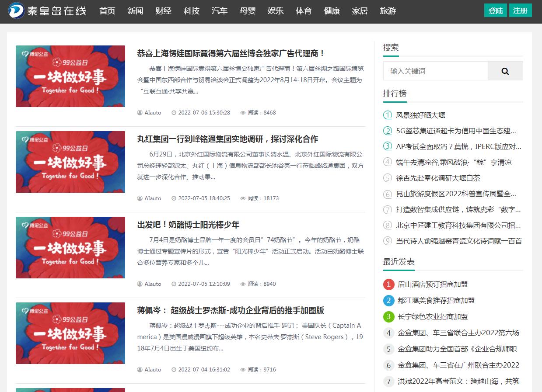Image resolution: width=542 pixels, height=392 pixels.
Task: Click author icon of 2022-07-05 12:10:09 article
Action: pos(140,284)
